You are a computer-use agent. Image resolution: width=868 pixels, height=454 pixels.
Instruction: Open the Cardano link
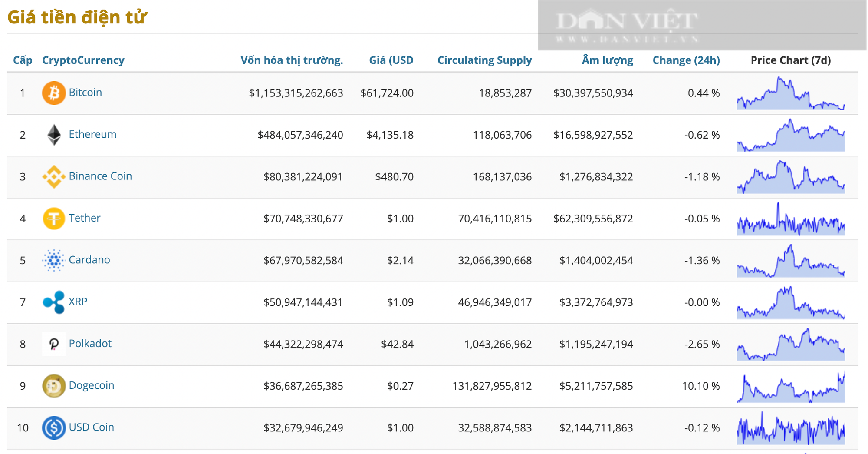(x=89, y=260)
